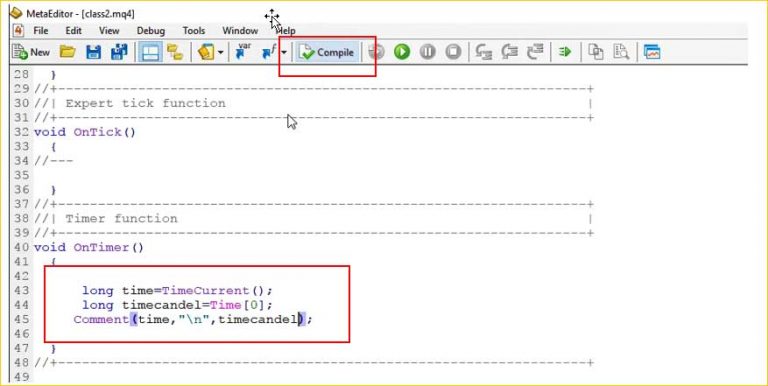This screenshot has height=386, width=768.
Task: Click the 'var' insert variable icon
Action: (x=243, y=51)
